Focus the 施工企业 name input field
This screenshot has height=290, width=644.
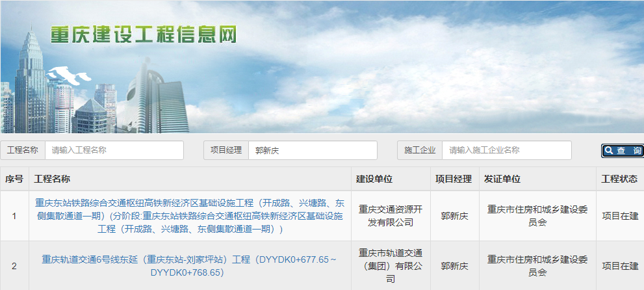tap(506, 150)
